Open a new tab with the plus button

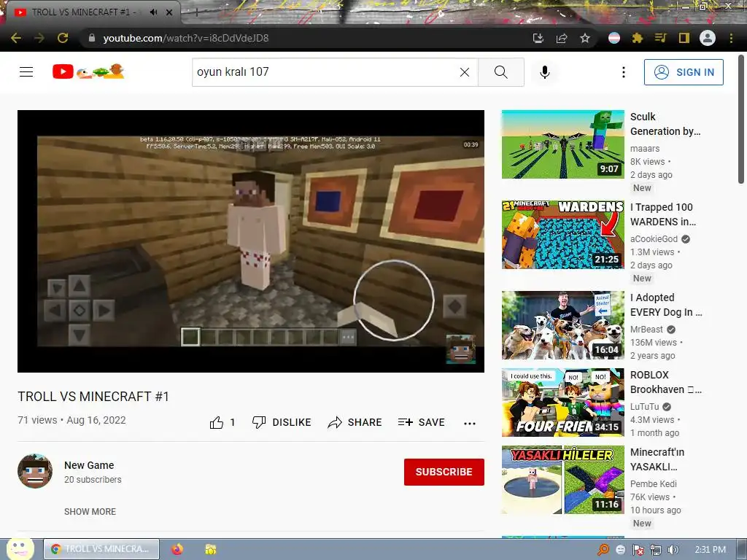pyautogui.click(x=197, y=13)
